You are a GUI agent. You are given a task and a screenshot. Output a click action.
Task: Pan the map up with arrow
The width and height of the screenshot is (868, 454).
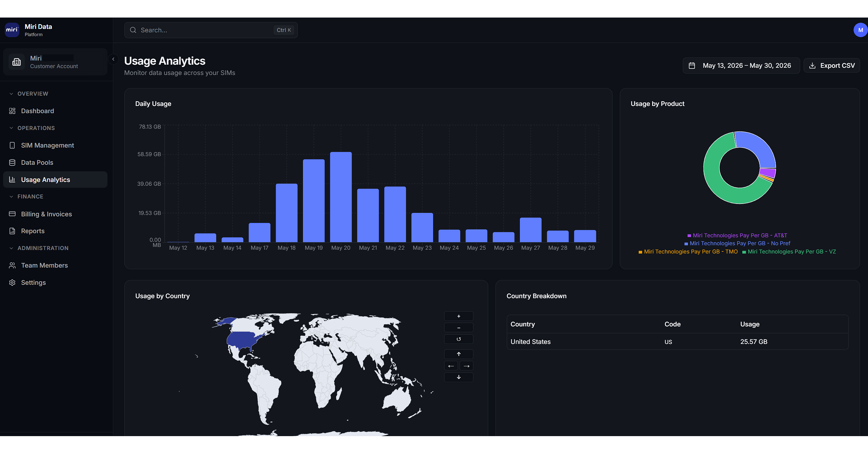459,354
